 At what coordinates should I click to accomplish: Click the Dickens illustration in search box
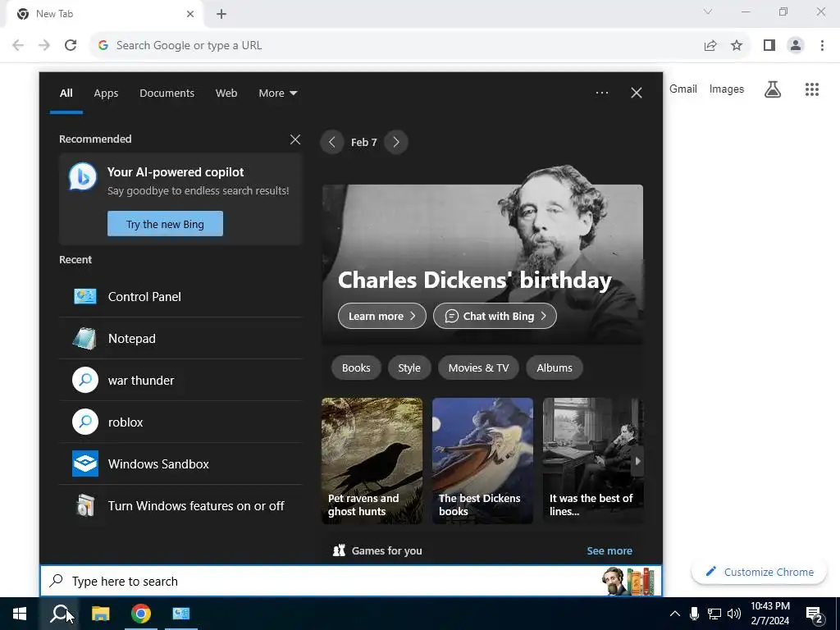[x=628, y=582]
